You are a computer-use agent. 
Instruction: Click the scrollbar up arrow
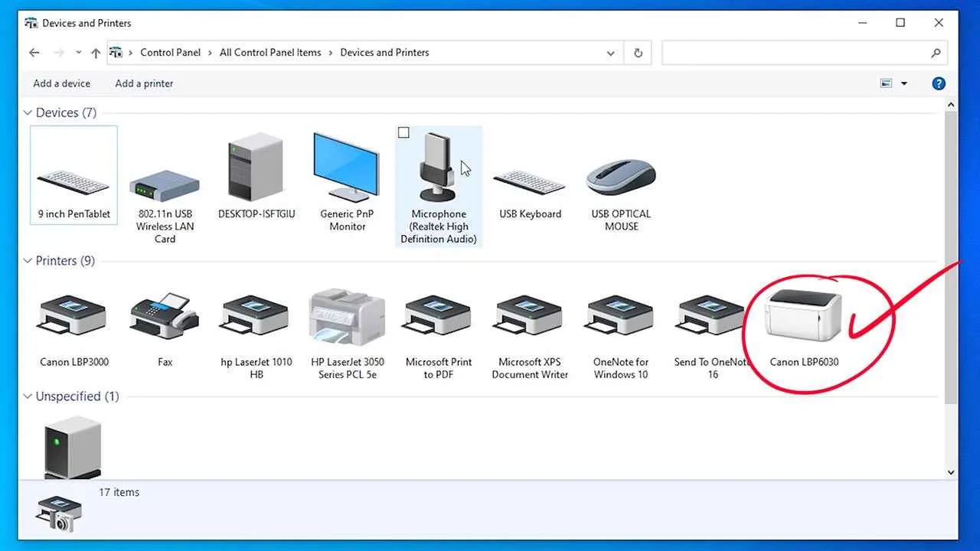point(952,105)
